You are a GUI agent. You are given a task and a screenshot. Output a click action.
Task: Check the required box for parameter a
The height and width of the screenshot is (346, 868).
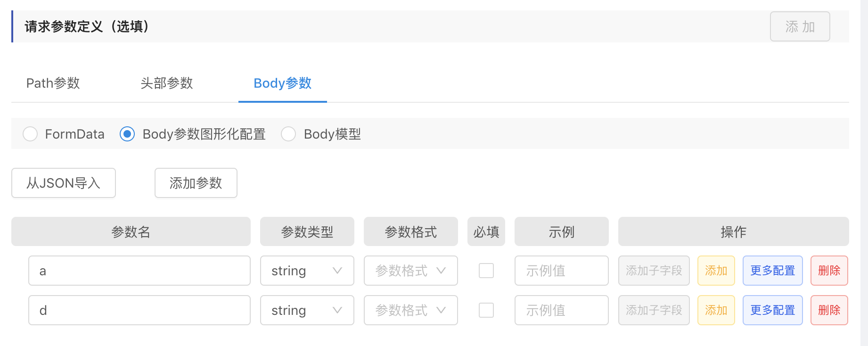pyautogui.click(x=486, y=271)
